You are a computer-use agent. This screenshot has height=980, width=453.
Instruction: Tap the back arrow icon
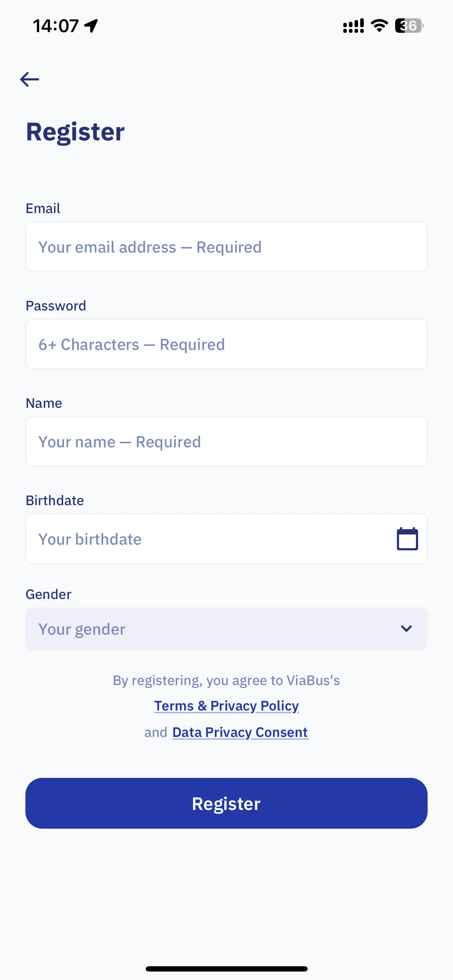[x=30, y=79]
